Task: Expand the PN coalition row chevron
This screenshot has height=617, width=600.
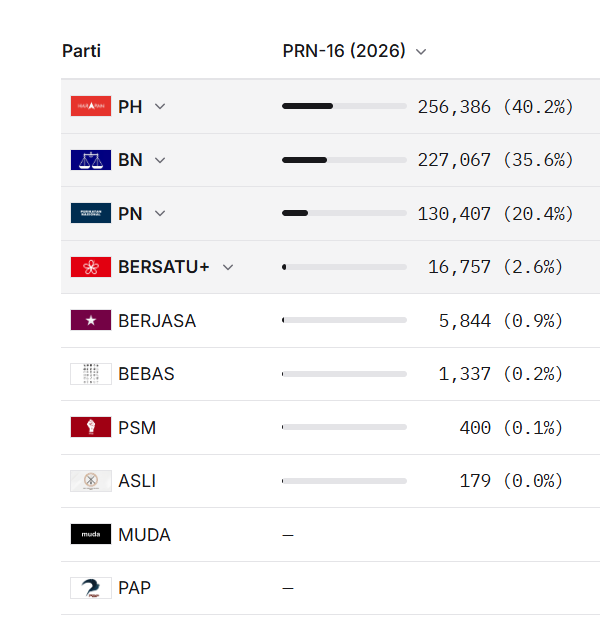Action: pyautogui.click(x=160, y=214)
